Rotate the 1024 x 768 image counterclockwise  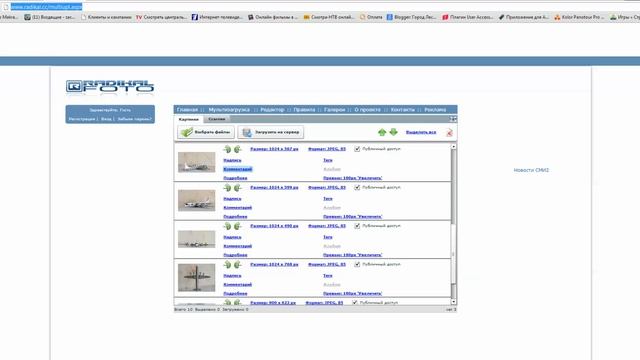227,264
